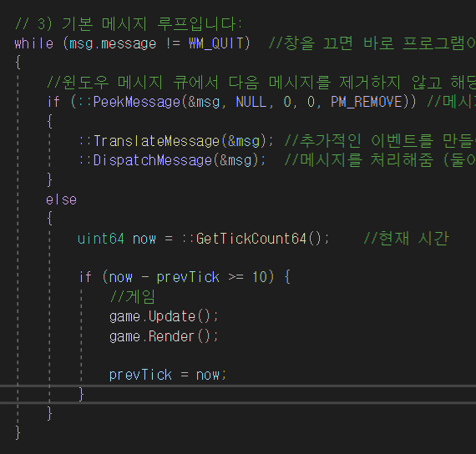Viewport: 476px width, 454px height.
Task: Select the WM_QUIT constant
Action: [215, 43]
